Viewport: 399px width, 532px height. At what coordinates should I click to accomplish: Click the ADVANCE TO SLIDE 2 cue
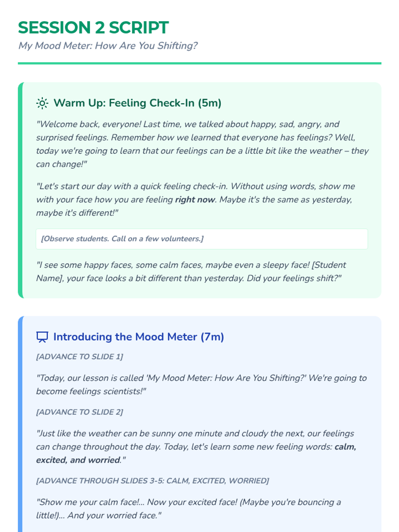[79, 412]
